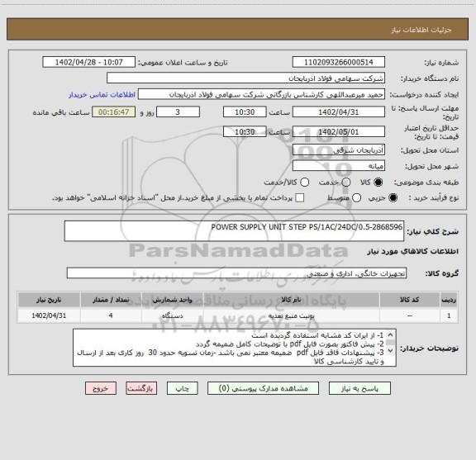Click the goods group field تجهیزات خانگی، اداری و صنعتی
Viewport: 476px width, 460px height.
(x=236, y=273)
